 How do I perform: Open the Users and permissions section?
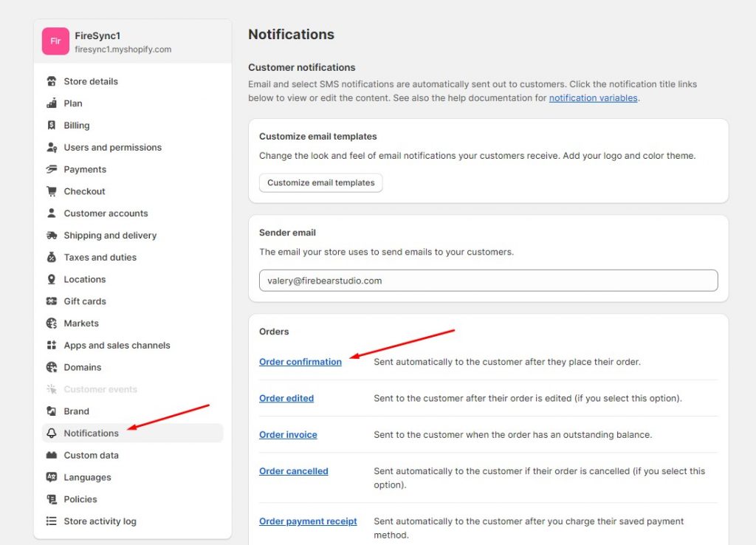point(112,147)
